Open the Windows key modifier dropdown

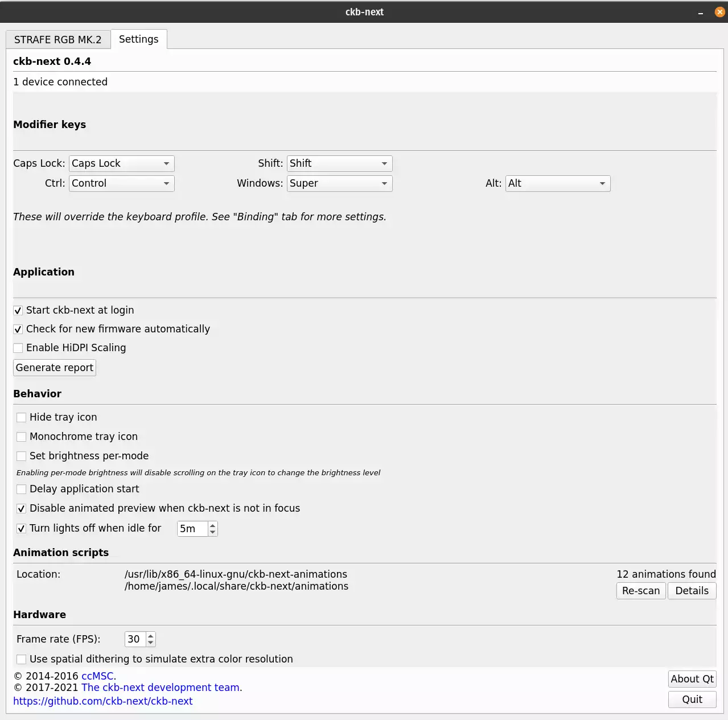(340, 183)
